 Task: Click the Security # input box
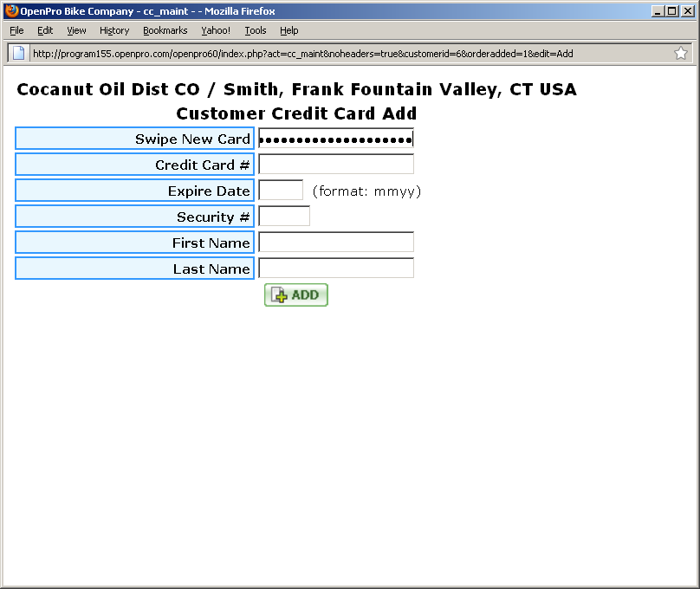pyautogui.click(x=284, y=217)
